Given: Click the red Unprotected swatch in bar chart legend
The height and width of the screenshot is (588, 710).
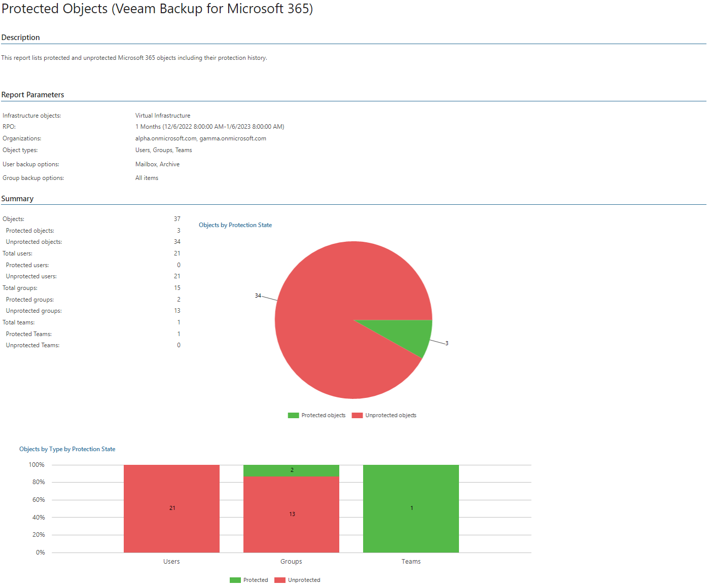Looking at the screenshot, I should coord(280,580).
